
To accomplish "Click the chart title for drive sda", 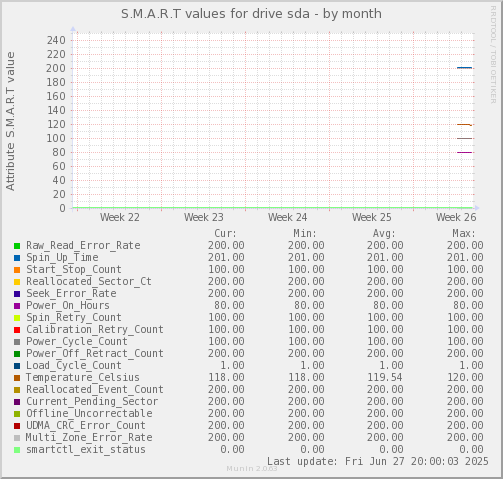I will pyautogui.click(x=251, y=14).
